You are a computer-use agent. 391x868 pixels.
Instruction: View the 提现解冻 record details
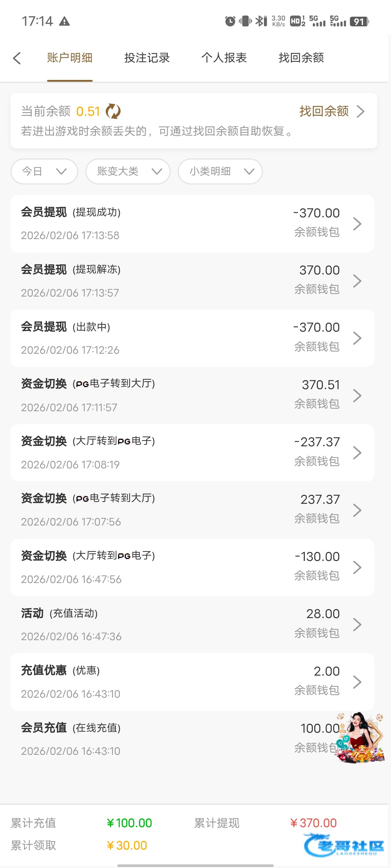click(x=192, y=281)
